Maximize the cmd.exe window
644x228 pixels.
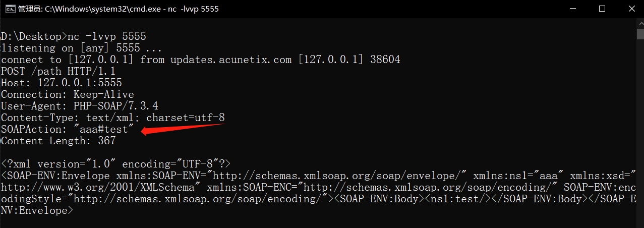[x=602, y=9]
